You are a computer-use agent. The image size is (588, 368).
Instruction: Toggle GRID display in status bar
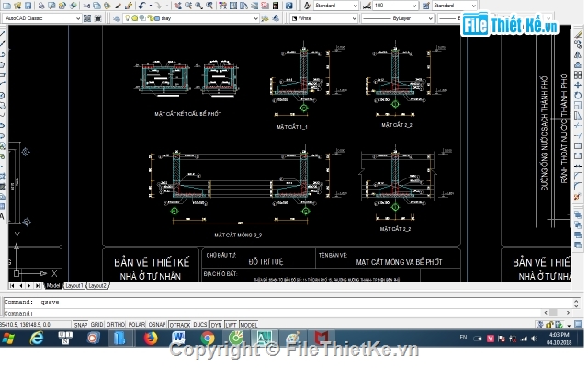96,325
